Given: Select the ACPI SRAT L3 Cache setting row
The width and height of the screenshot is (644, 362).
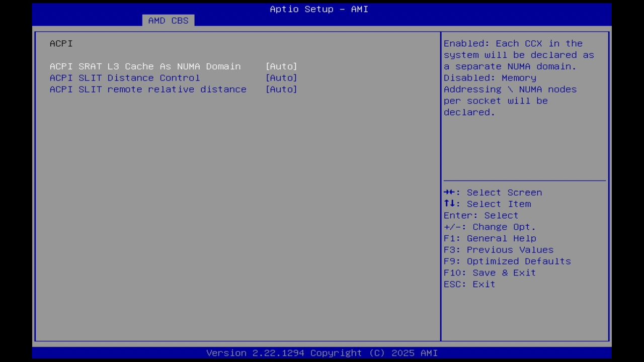Looking at the screenshot, I should pyautogui.click(x=145, y=66).
